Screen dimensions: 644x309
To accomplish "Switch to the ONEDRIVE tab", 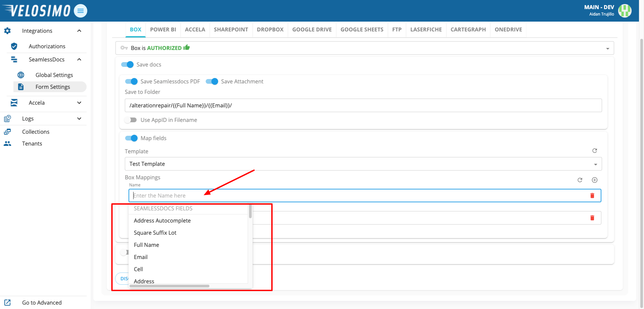I will (508, 29).
